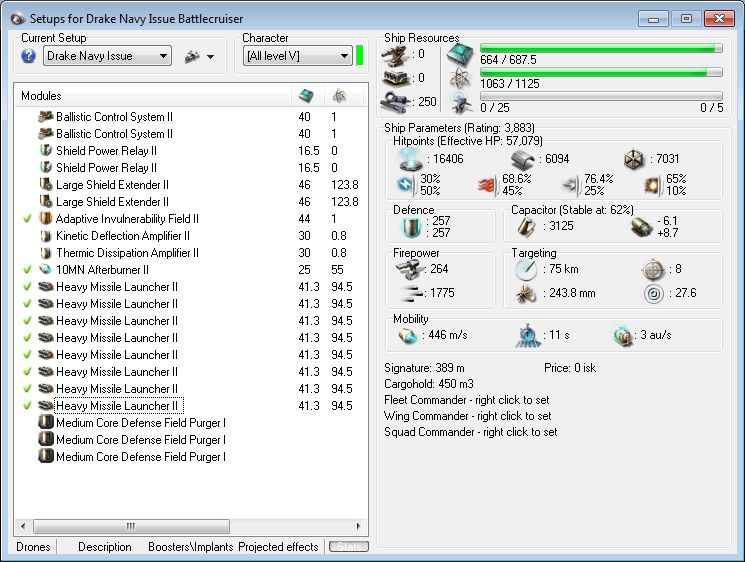
Task: Open the Description tab
Action: click(x=105, y=547)
